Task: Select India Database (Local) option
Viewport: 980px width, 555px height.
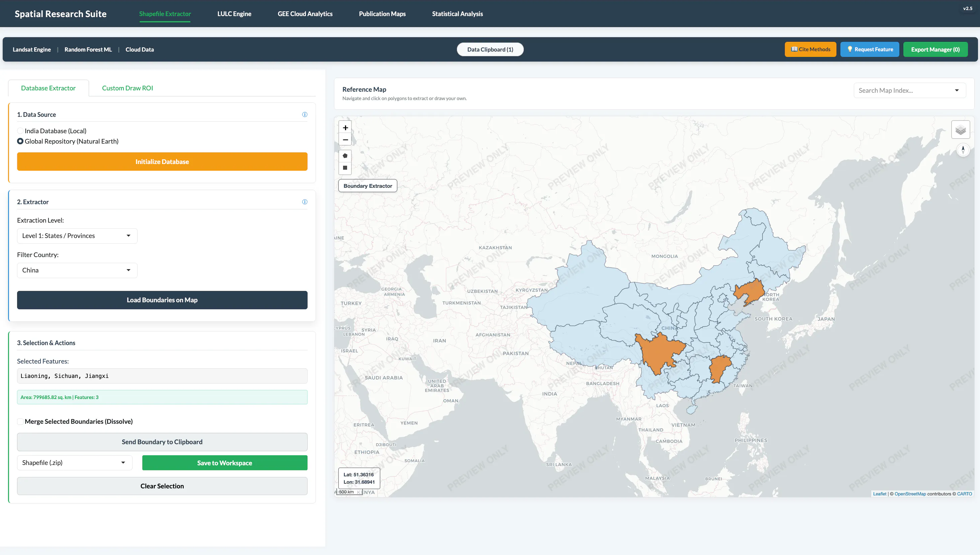Action: 20,131
